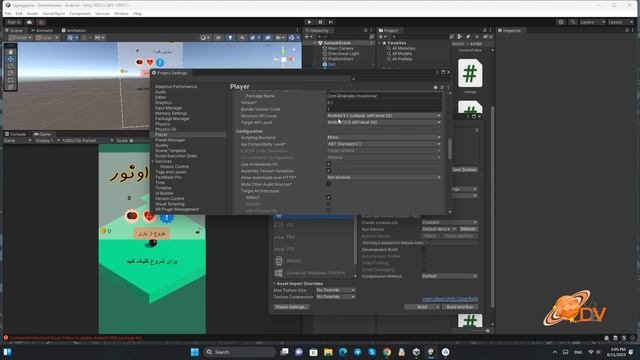640x360 pixels.
Task: Select Tags and Layers in Project Settings
Action: point(171,172)
